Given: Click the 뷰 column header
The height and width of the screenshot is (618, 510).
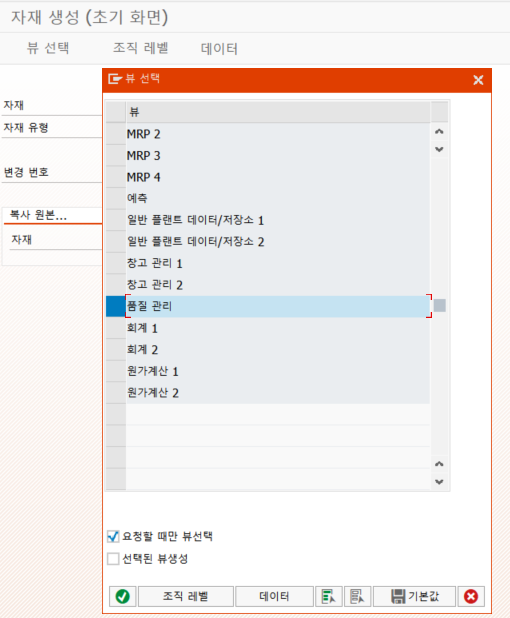Looking at the screenshot, I should 278,112.
